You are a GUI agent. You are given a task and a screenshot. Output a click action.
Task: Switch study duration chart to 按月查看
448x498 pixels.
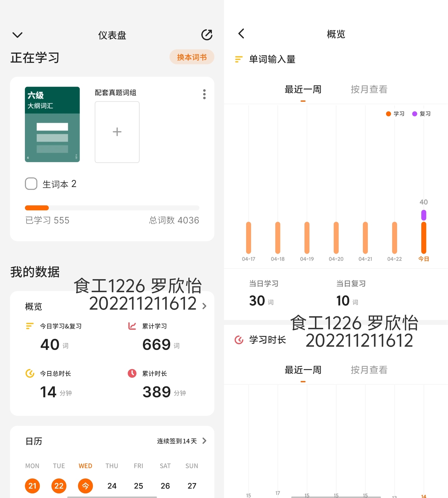pyautogui.click(x=369, y=370)
